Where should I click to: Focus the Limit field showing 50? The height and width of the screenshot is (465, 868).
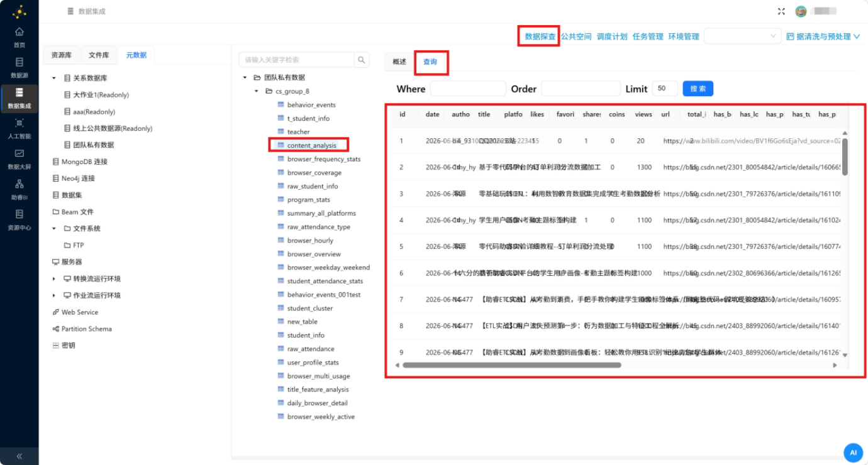(x=665, y=89)
